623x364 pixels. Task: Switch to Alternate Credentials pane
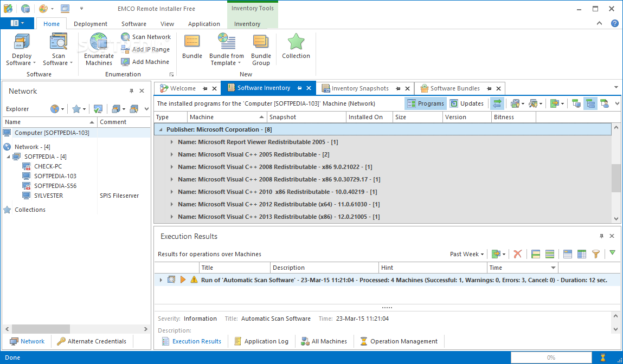pos(92,341)
